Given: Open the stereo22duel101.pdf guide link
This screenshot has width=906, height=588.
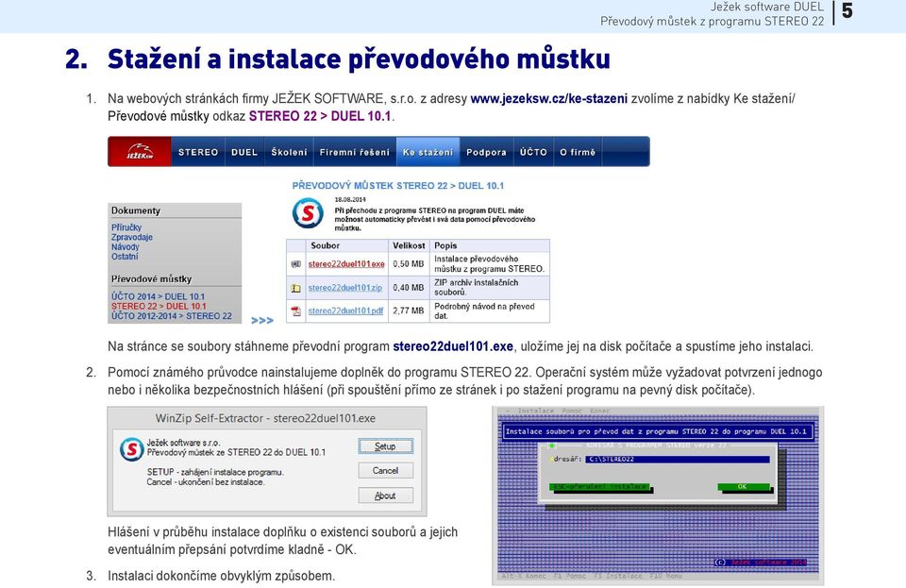Looking at the screenshot, I should 345,311.
